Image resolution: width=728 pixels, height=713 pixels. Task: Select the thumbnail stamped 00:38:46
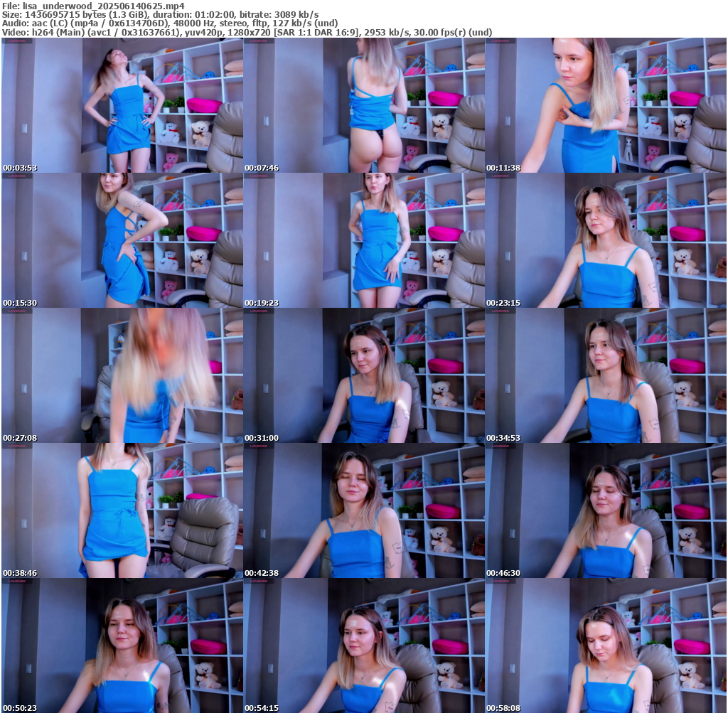pyautogui.click(x=122, y=510)
